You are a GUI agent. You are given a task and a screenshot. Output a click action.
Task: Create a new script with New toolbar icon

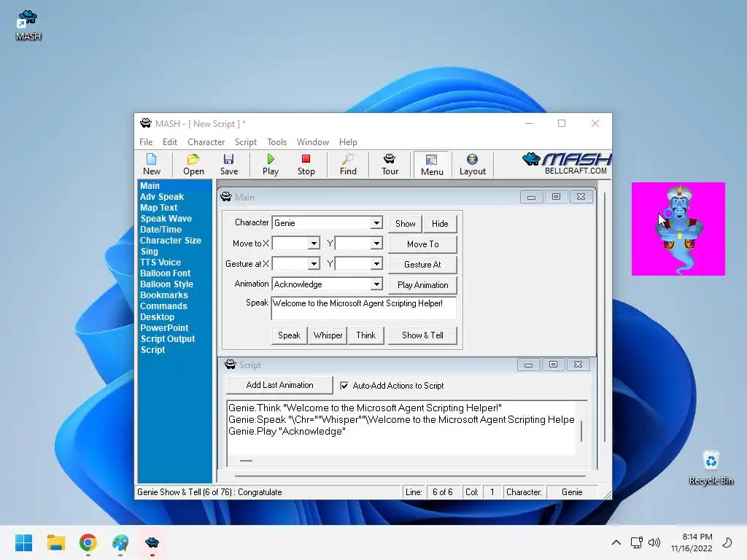coord(152,164)
